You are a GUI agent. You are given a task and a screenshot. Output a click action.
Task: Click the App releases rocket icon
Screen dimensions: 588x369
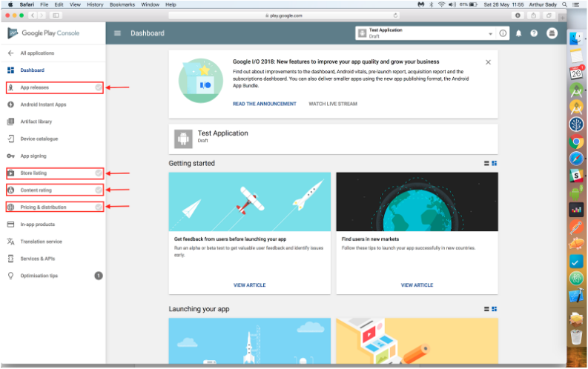click(11, 87)
